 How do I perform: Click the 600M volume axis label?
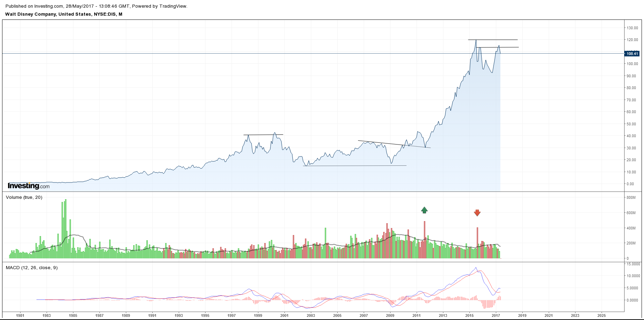point(631,213)
